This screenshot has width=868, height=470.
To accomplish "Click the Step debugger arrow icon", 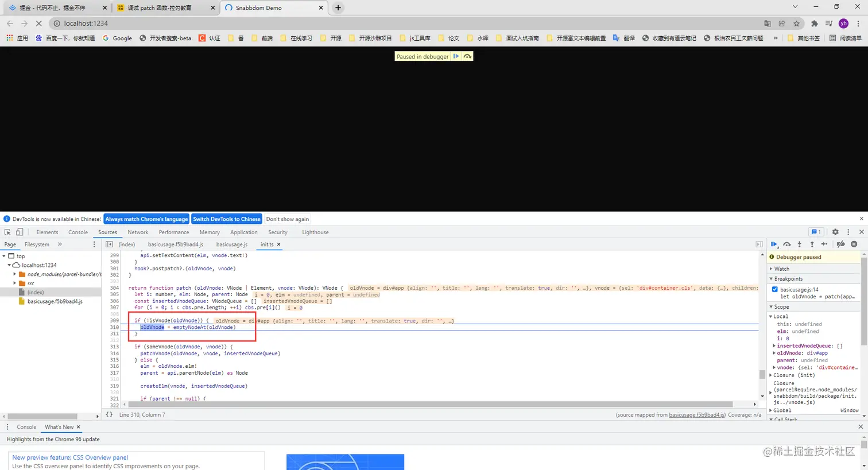I will click(824, 244).
